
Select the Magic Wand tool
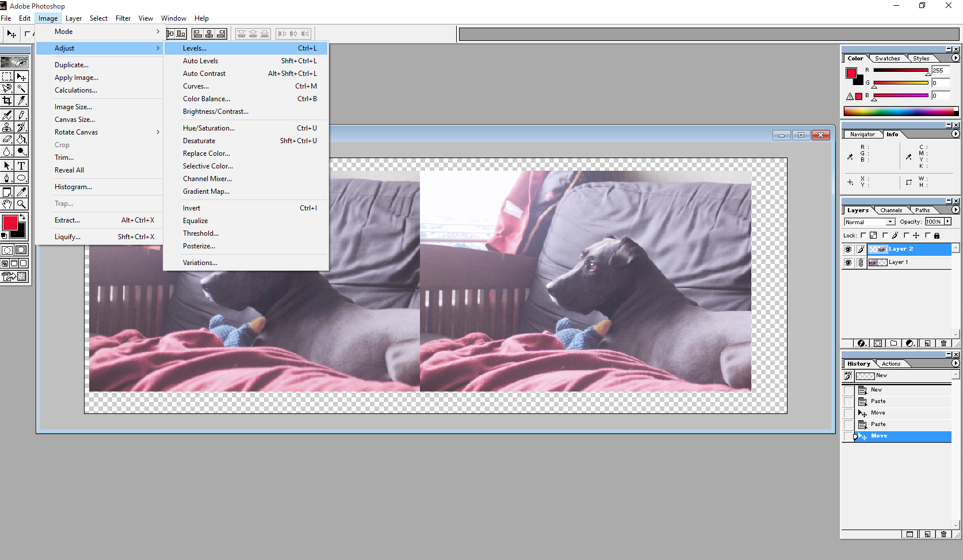[x=21, y=89]
